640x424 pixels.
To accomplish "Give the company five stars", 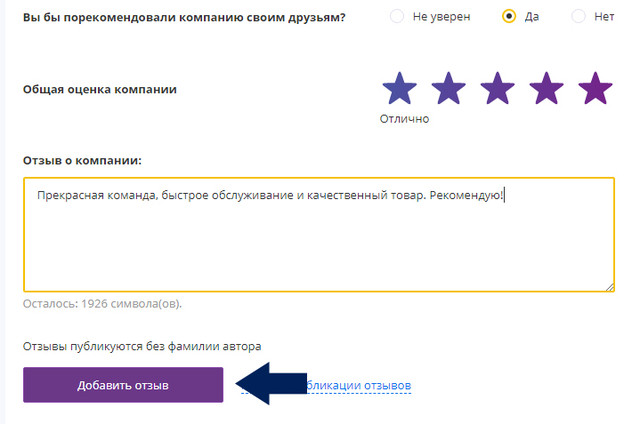I will tap(596, 88).
